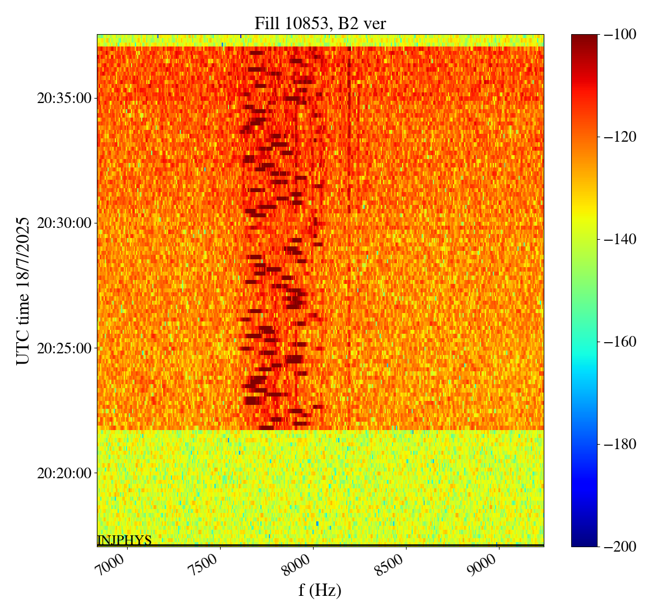672x616 pixels.
Task: Click the 20:30:00 time tick label
Action: (x=64, y=223)
